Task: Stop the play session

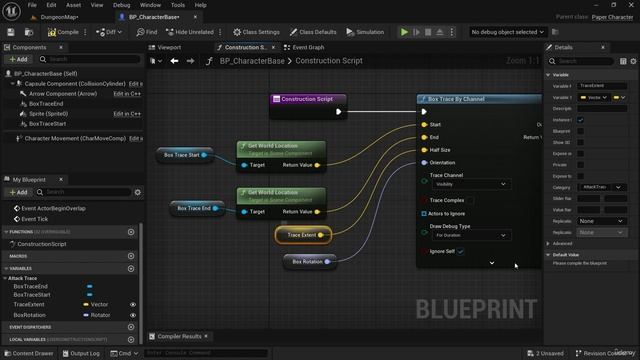Action: [428, 32]
